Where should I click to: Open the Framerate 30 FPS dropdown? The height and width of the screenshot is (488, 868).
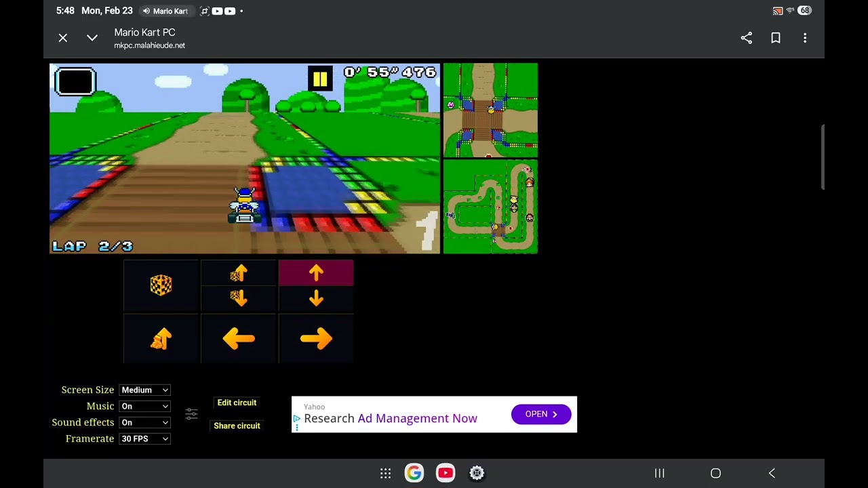coord(144,439)
